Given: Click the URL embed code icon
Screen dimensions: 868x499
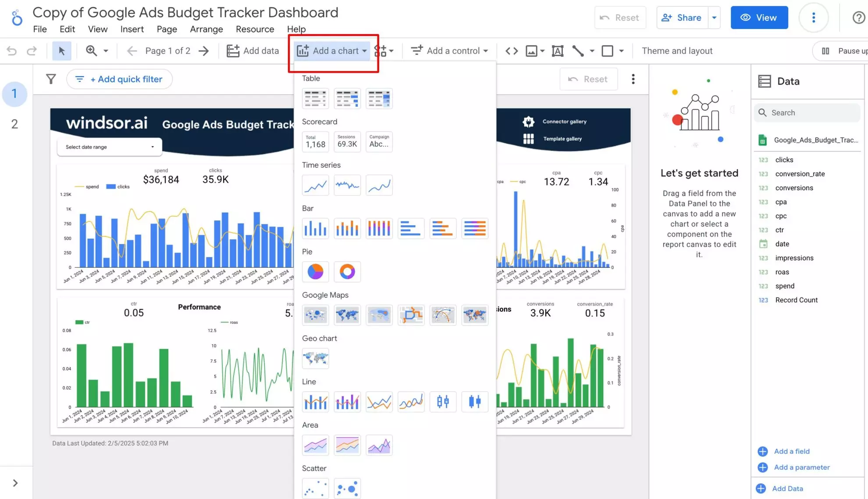Looking at the screenshot, I should pyautogui.click(x=512, y=51).
